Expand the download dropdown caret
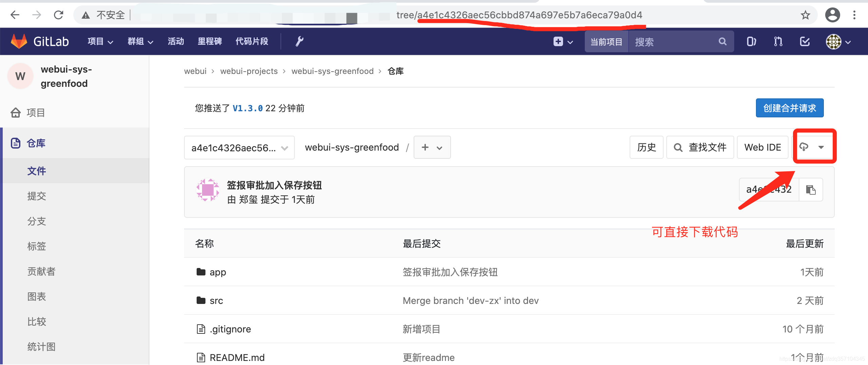868x365 pixels. [x=821, y=147]
